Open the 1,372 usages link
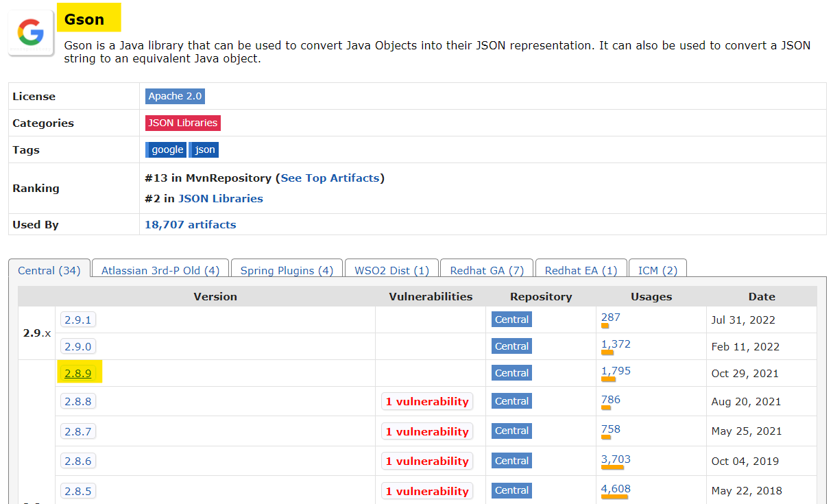833x504 pixels. [x=616, y=344]
